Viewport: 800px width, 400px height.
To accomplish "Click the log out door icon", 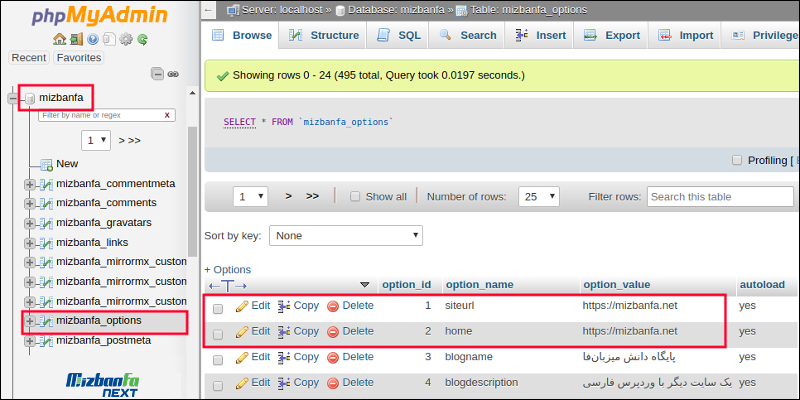I will (76, 39).
